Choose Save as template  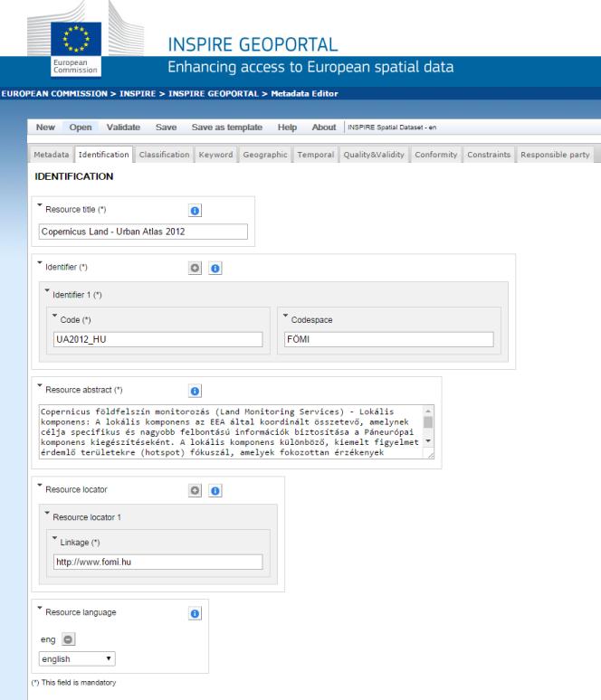(x=227, y=128)
